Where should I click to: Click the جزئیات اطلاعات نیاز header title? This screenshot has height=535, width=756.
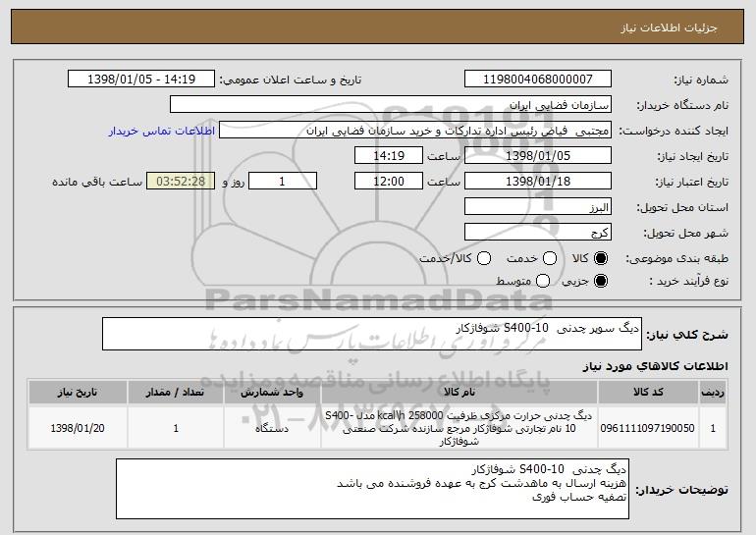pos(669,27)
